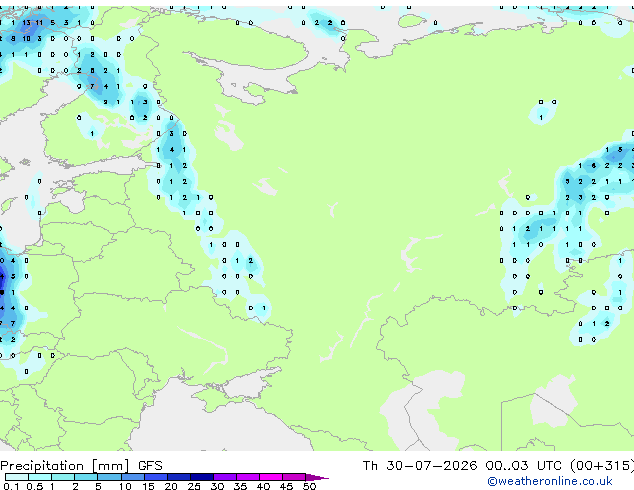Click the 15 mm legend color swatch

(155, 477)
